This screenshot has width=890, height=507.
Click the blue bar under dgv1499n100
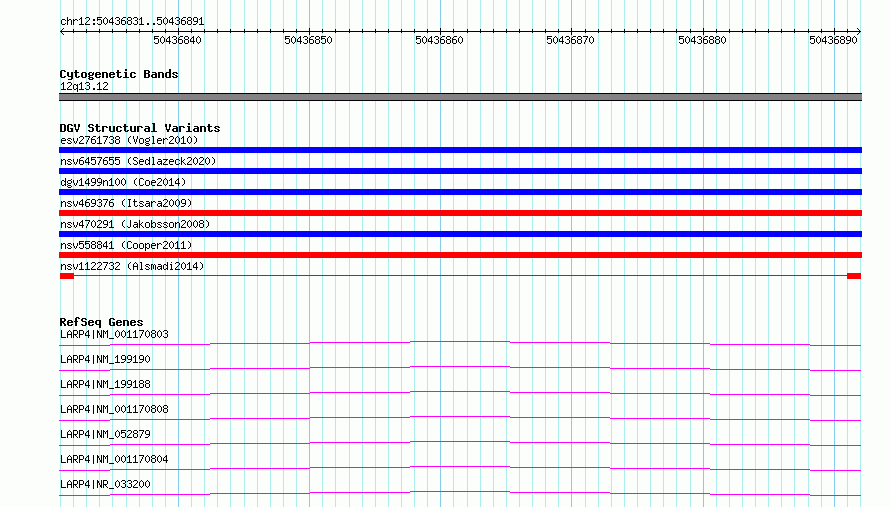point(460,192)
